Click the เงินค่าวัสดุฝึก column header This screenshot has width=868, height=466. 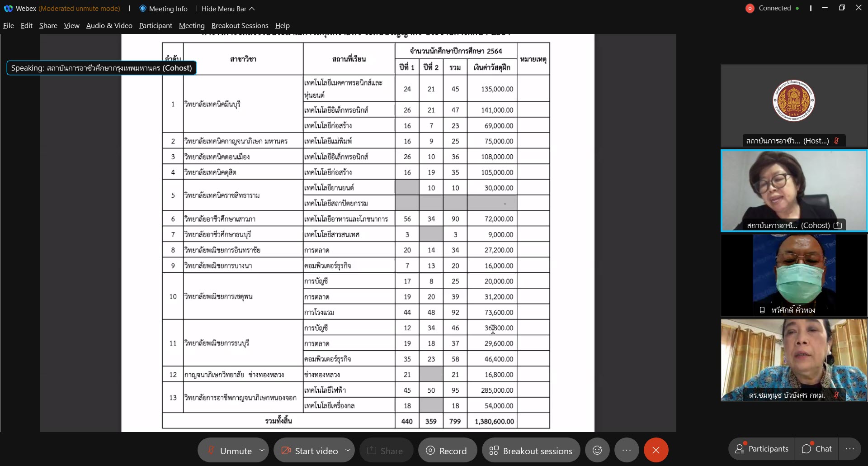pyautogui.click(x=492, y=67)
